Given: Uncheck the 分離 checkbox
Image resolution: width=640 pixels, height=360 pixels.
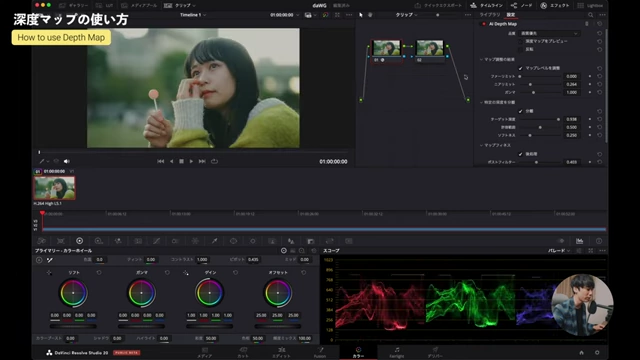Looking at the screenshot, I should (x=520, y=111).
